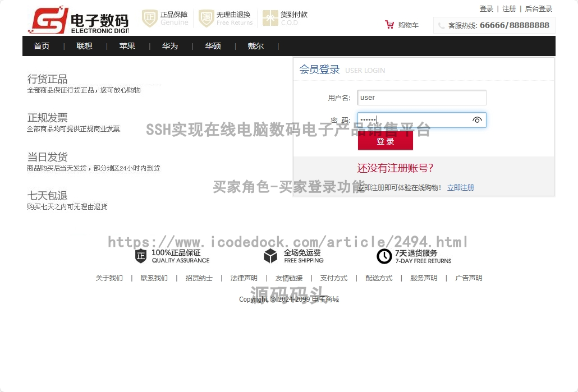Open the 法律声明 footer link
This screenshot has height=392, width=578.
click(x=244, y=278)
